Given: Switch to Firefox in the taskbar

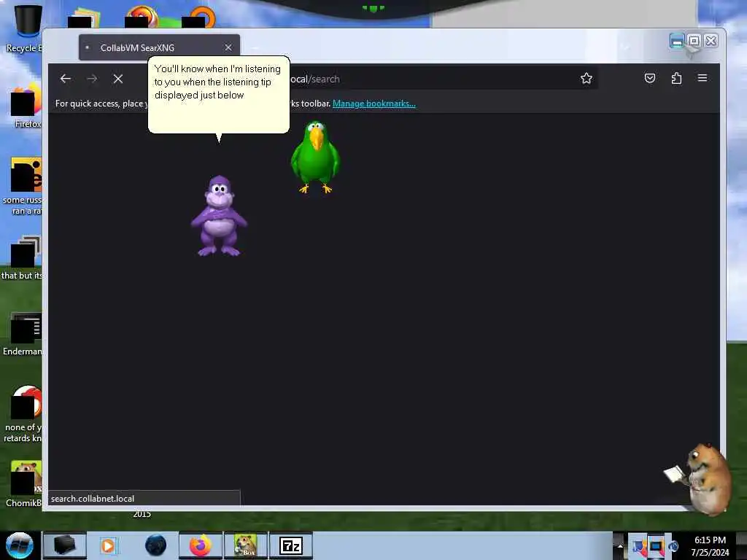Looking at the screenshot, I should tap(201, 545).
